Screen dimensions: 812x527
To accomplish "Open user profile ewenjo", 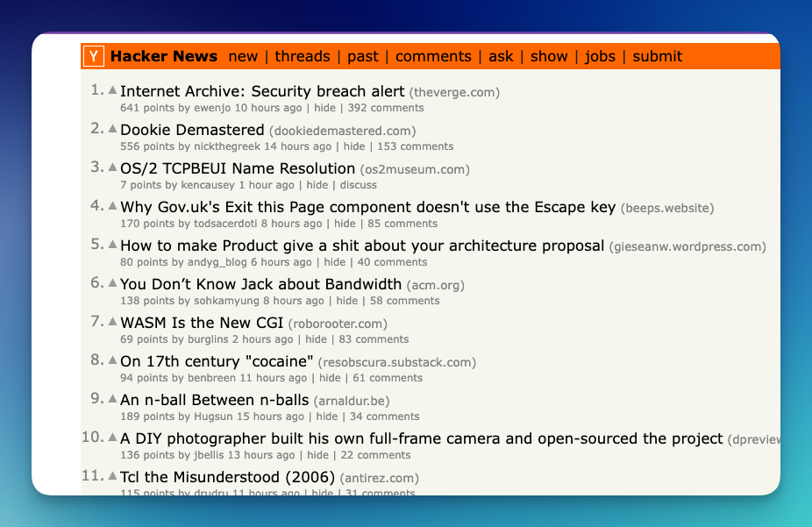I will 212,108.
